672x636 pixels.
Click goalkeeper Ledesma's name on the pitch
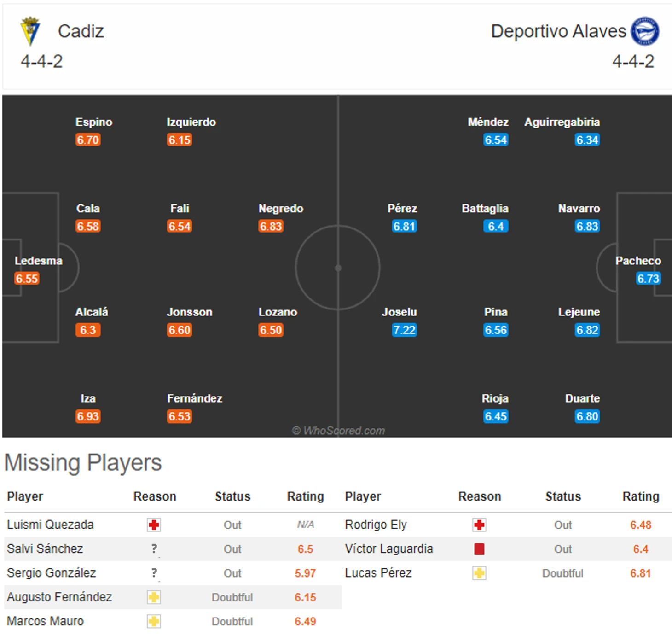[38, 261]
